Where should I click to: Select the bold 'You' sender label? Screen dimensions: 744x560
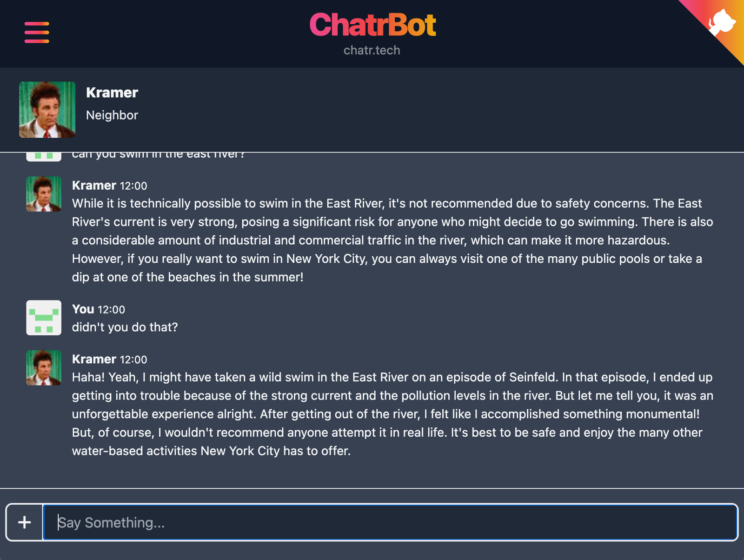point(83,309)
